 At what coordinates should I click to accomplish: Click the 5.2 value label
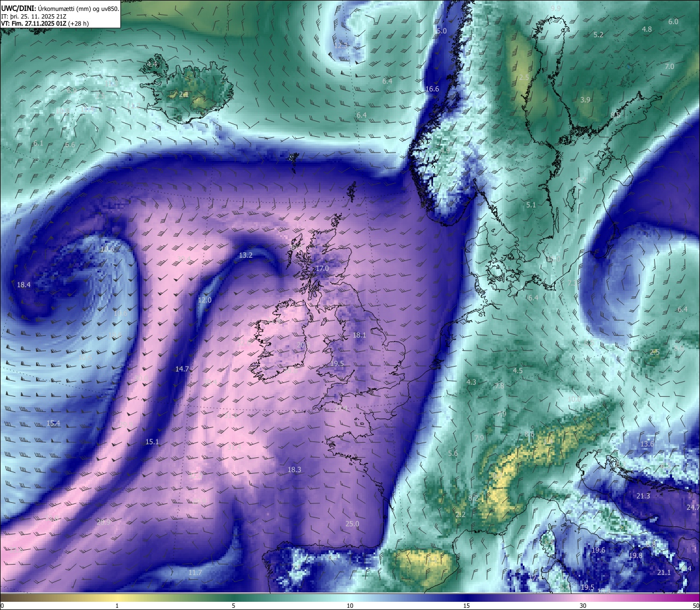pos(599,35)
